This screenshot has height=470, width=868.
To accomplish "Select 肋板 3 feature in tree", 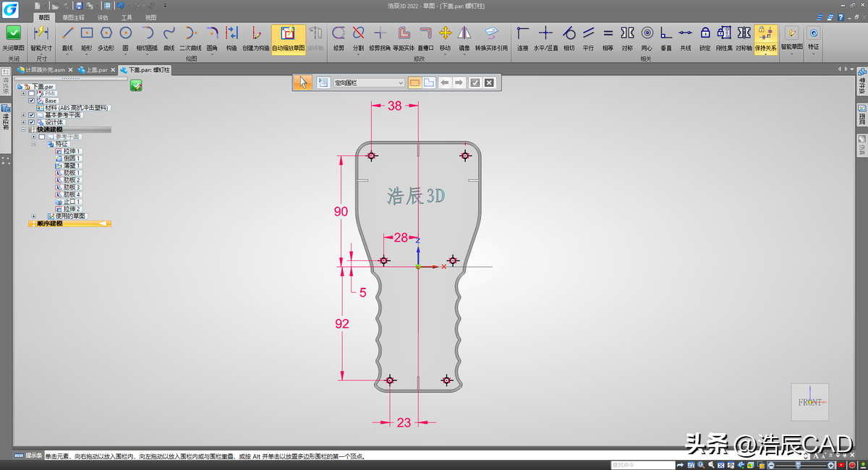I will pyautogui.click(x=72, y=187).
